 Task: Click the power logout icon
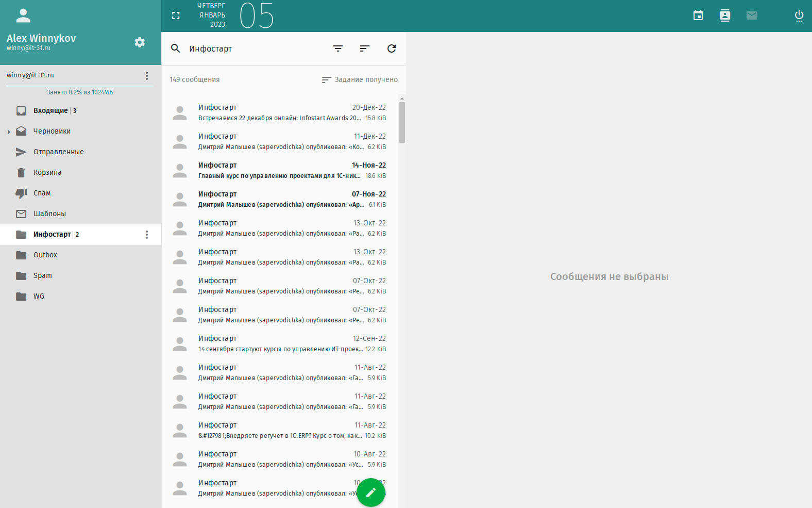(799, 15)
